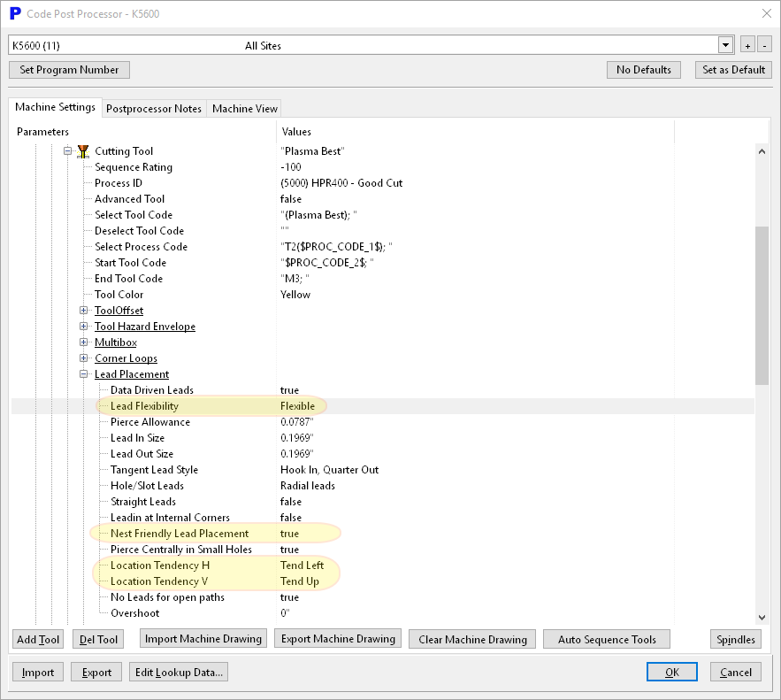Select the Select Tool Code parameter
Screen dimensions: 781x700
(134, 215)
